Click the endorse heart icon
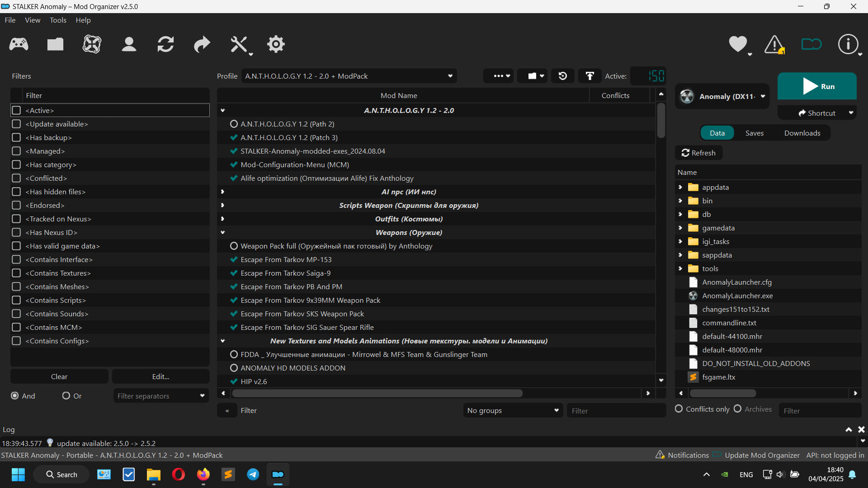The image size is (868, 488). tap(738, 44)
